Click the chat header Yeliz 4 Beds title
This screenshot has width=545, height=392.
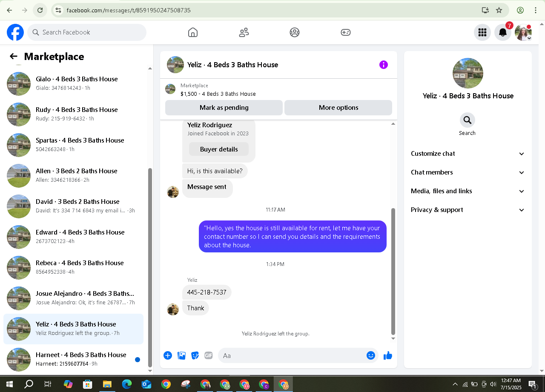(x=232, y=65)
